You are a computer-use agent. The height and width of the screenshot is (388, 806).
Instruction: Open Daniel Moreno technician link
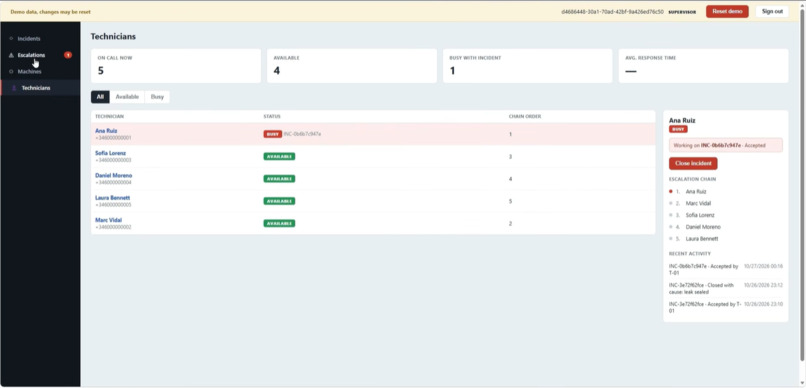pos(114,175)
